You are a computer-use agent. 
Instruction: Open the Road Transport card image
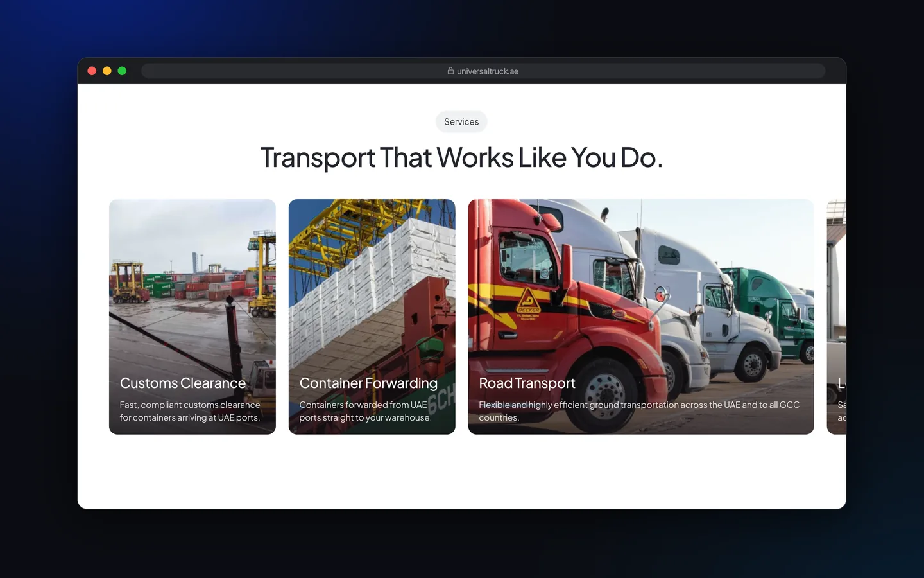[x=641, y=317]
